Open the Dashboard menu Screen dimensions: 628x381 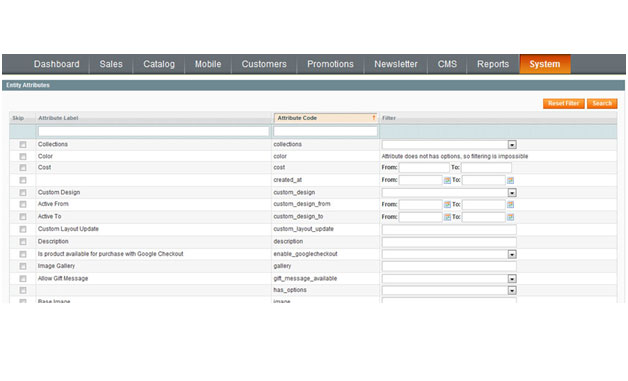56,64
